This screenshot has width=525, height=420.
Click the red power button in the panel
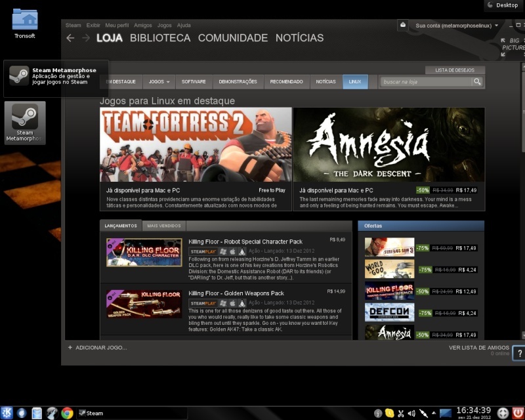[518, 413]
